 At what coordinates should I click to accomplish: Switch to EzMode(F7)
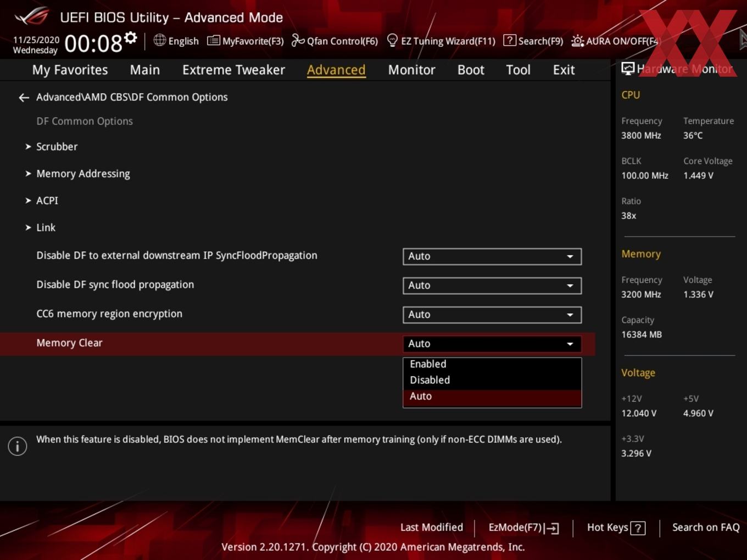click(x=523, y=528)
